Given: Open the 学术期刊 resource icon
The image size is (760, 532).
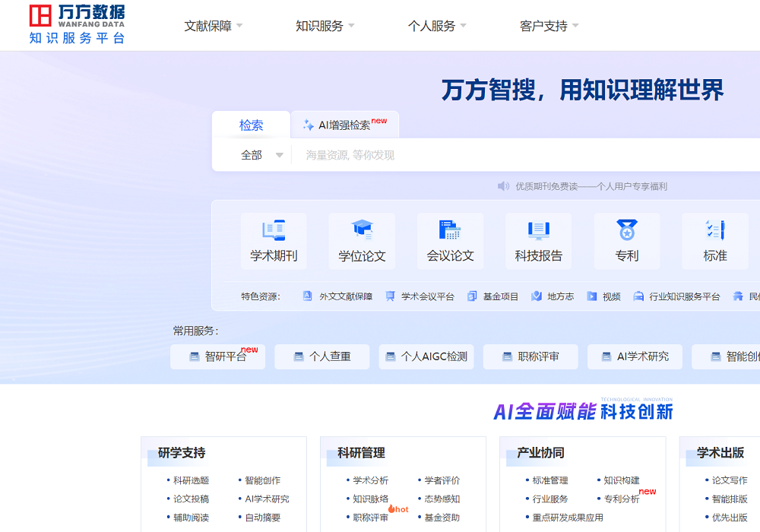Looking at the screenshot, I should pos(273,241).
